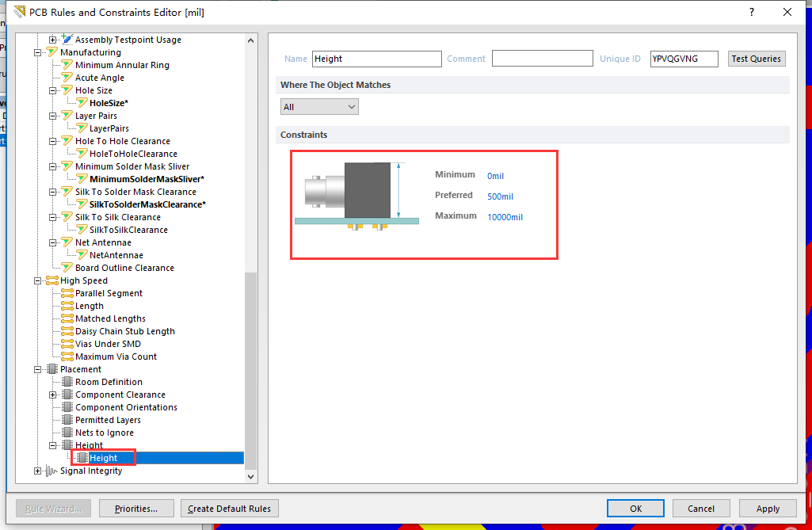The image size is (812, 530).
Task: Click the HoleSize* rule icon
Action: [82, 102]
